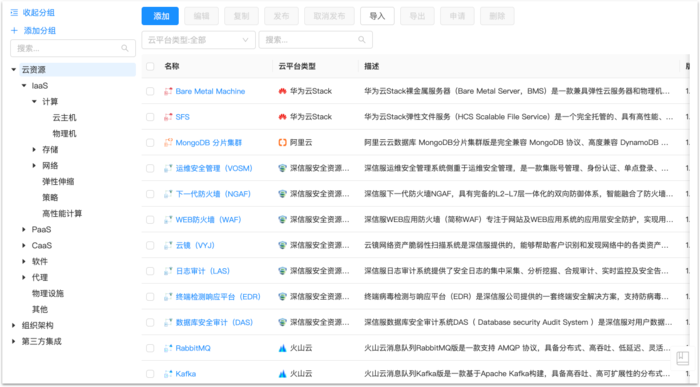Image resolution: width=700 pixels, height=387 pixels.
Task: Open the book help icon at bottom right
Action: (683, 358)
